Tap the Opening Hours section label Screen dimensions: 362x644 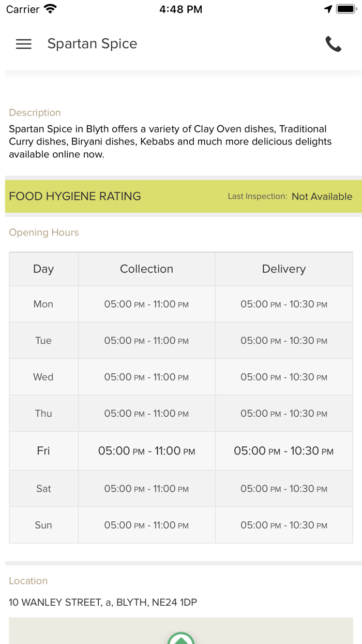[44, 232]
